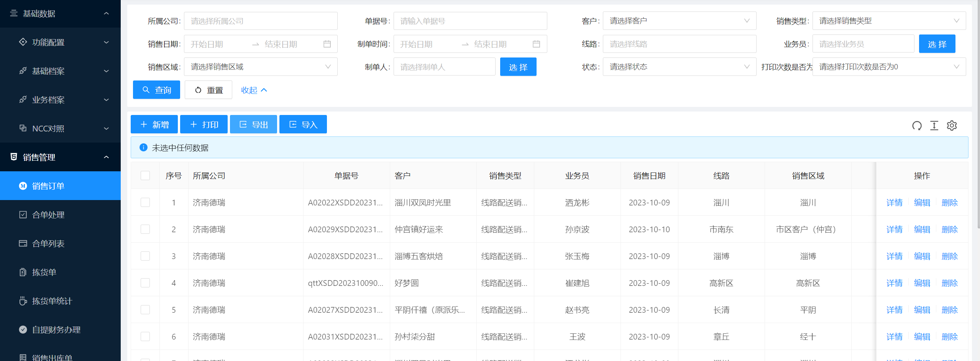Screen dimensions: 980x361
Task: Open the 打印次数是否为0 dropdown
Action: [889, 67]
